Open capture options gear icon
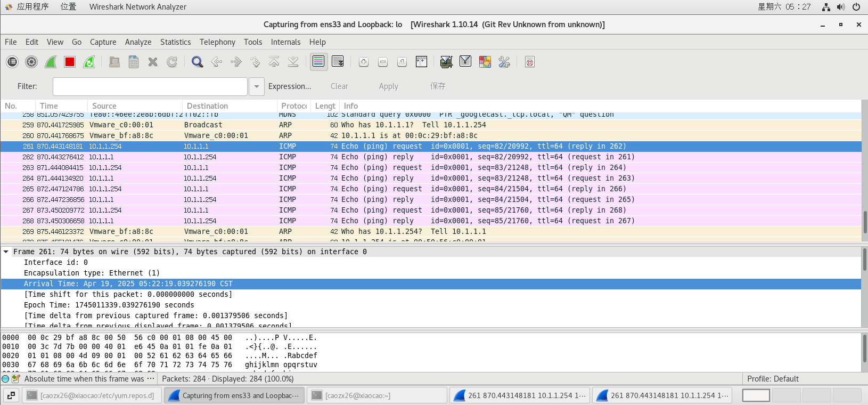The width and height of the screenshot is (868, 405). (x=31, y=62)
